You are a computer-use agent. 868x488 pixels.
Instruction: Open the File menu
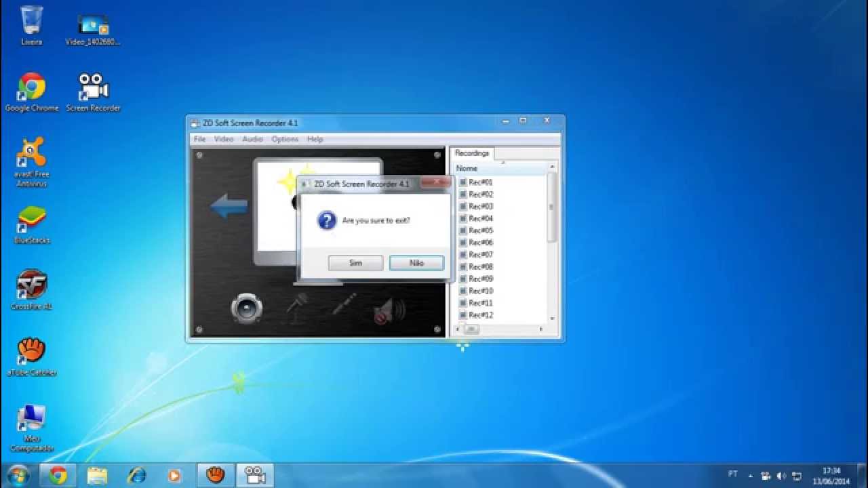click(199, 139)
